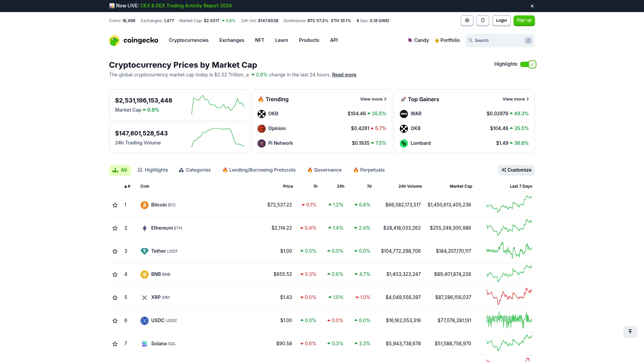Open Top Gainers via View more arrow

[515, 99]
